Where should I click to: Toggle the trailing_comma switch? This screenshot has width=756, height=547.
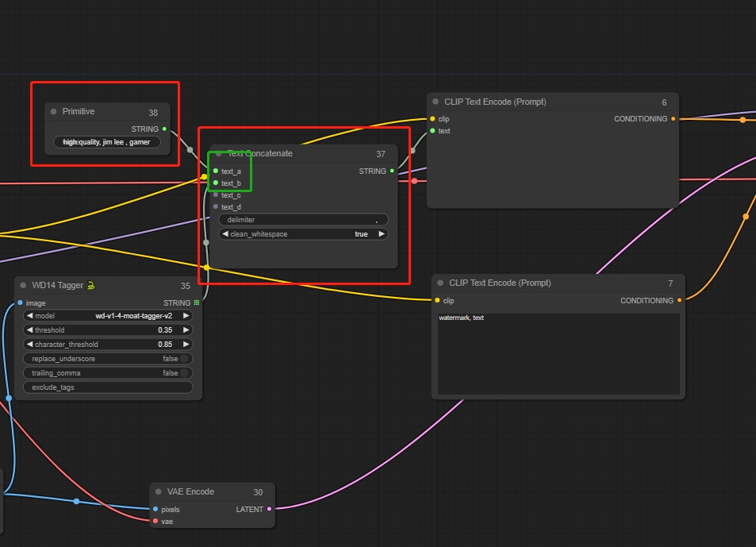tap(184, 373)
